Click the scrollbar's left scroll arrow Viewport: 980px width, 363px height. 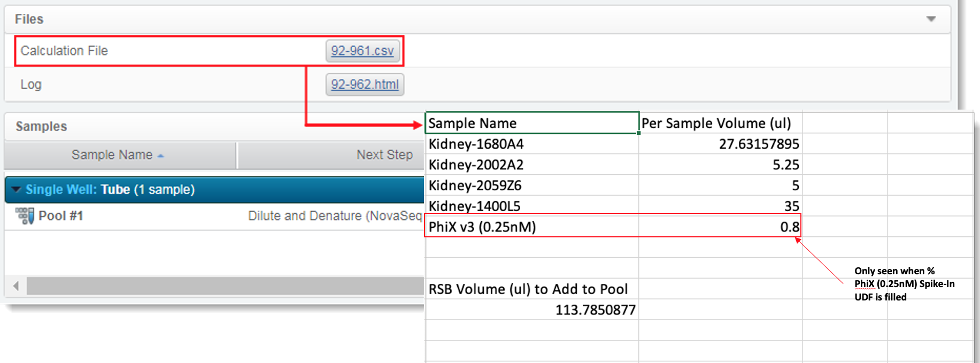(16, 286)
